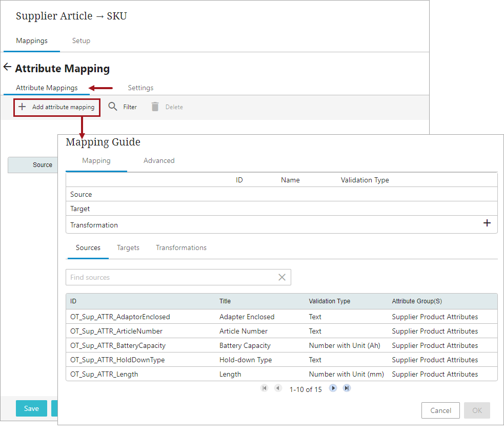Go to the first page of sources
Screen dimensions: 504x435
click(x=265, y=388)
